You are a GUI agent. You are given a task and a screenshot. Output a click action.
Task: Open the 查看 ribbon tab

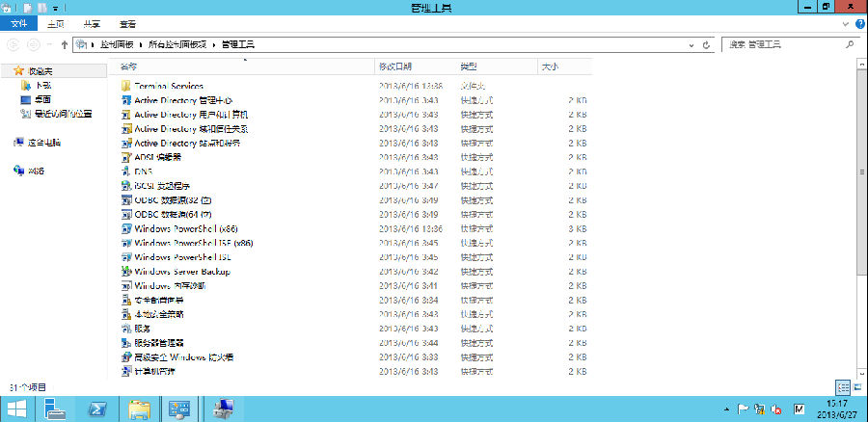click(127, 24)
